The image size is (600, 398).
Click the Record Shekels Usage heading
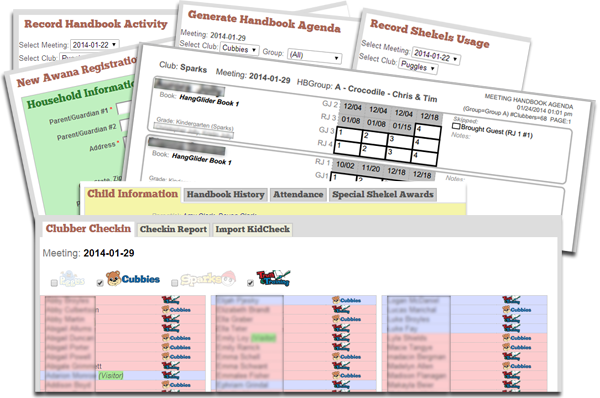(429, 34)
